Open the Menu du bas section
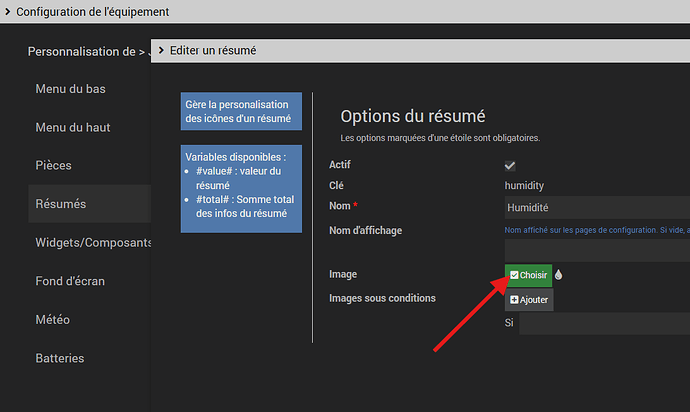Viewport: 690px width, 412px height. [x=70, y=89]
